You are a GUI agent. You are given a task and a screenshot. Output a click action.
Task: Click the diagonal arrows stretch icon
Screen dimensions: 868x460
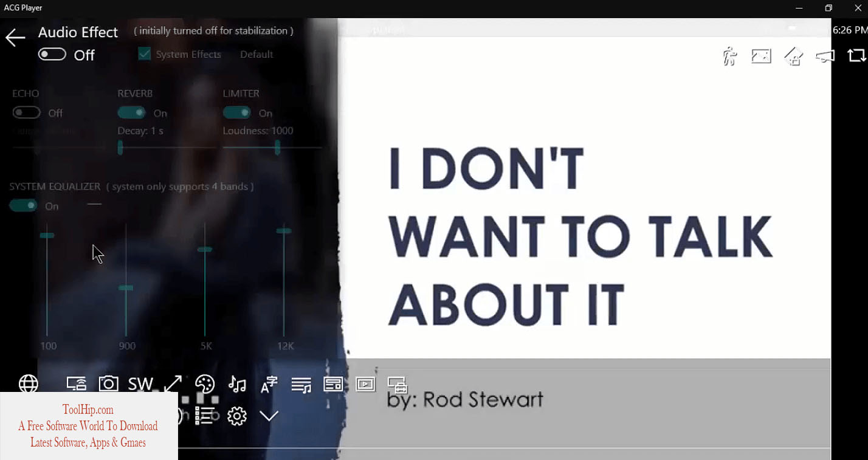pos(173,384)
